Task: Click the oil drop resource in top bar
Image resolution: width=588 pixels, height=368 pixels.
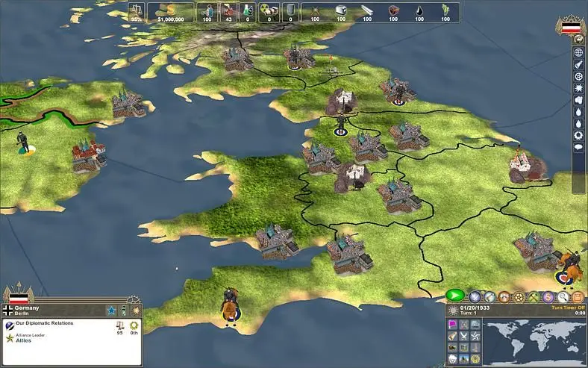Action: (419, 13)
